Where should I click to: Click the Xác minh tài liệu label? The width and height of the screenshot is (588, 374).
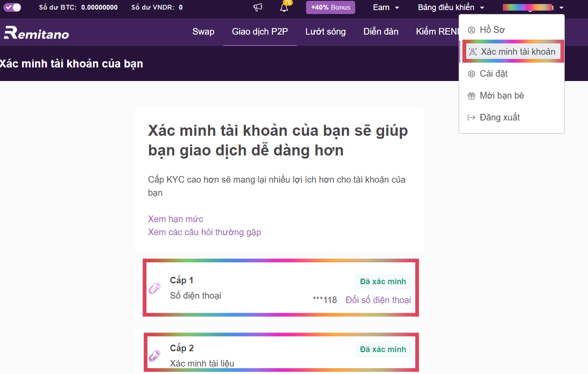click(x=202, y=363)
